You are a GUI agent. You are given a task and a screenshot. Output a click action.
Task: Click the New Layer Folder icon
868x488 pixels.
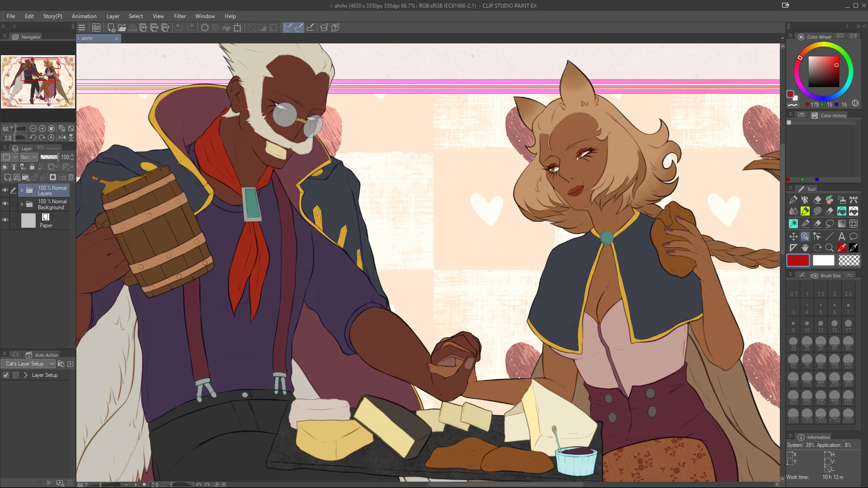(26, 177)
